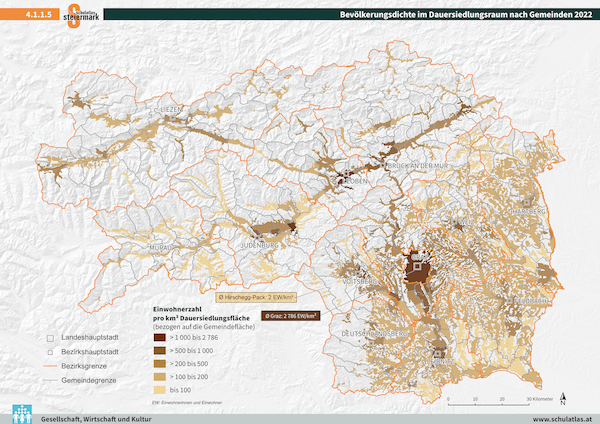Click legend label > 100 bis 200

tap(189, 377)
